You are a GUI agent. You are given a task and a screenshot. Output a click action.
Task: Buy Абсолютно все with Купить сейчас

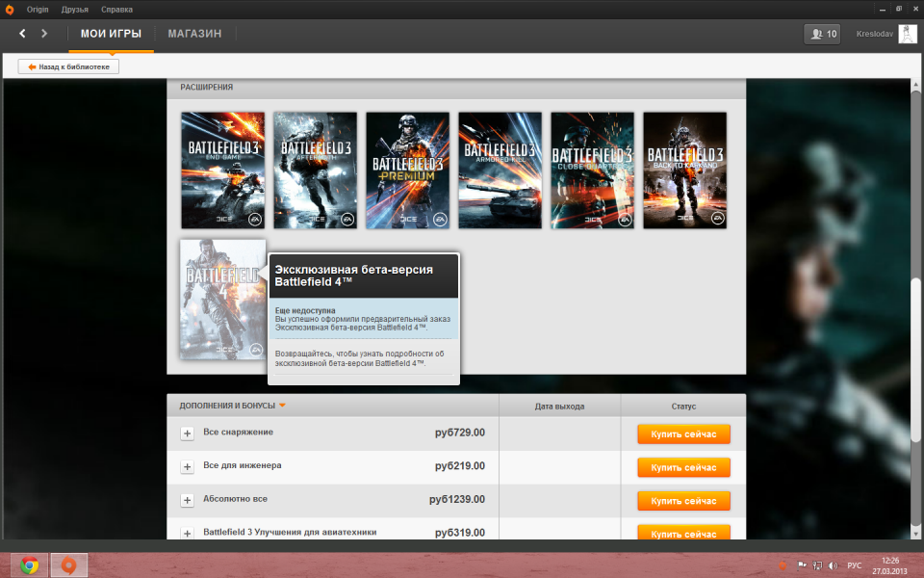683,501
